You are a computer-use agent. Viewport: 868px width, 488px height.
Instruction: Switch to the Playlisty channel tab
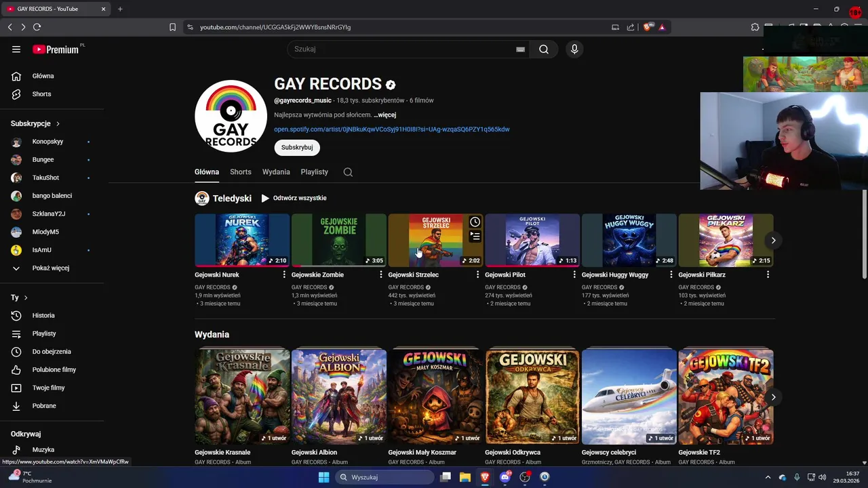pos(315,172)
